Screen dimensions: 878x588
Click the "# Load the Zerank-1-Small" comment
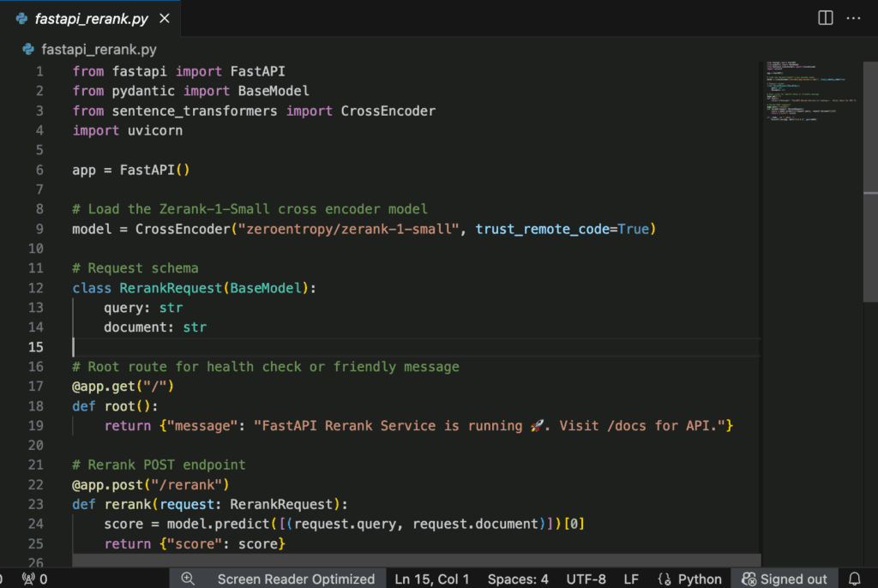point(250,209)
